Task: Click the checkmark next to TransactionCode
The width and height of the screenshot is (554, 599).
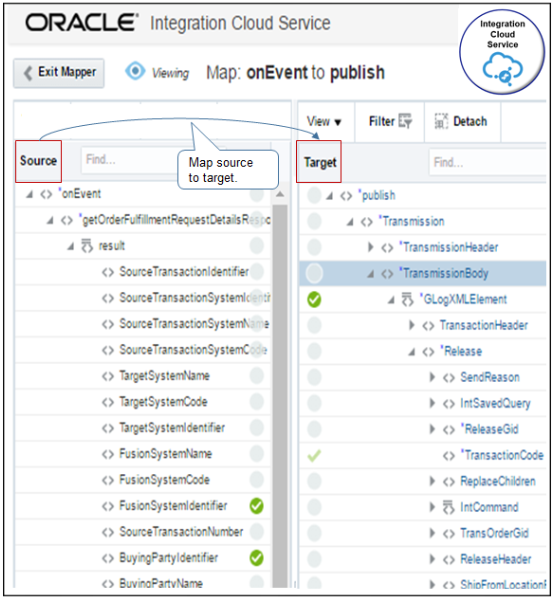Action: point(314,455)
